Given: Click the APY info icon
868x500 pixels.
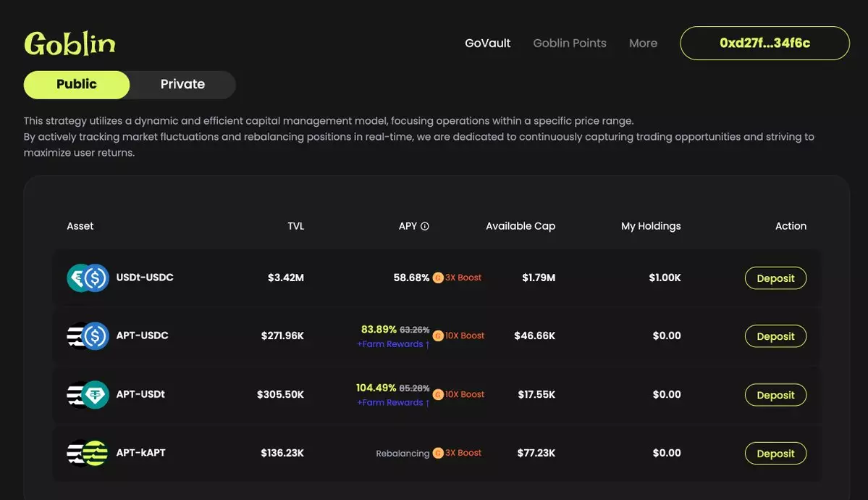Looking at the screenshot, I should (425, 226).
